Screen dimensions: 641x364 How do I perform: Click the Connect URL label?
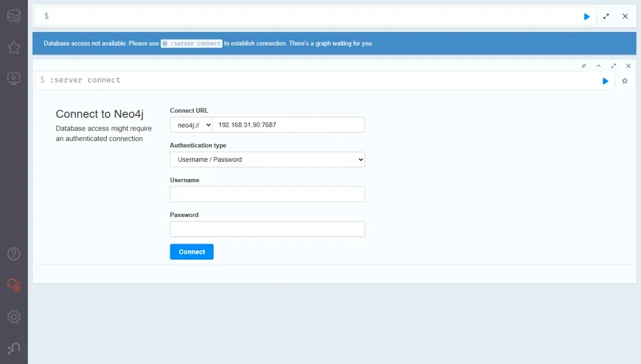(189, 111)
